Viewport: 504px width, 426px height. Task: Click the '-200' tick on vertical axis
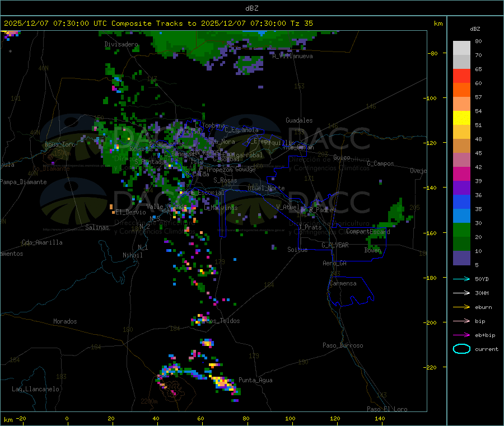pyautogui.click(x=431, y=323)
